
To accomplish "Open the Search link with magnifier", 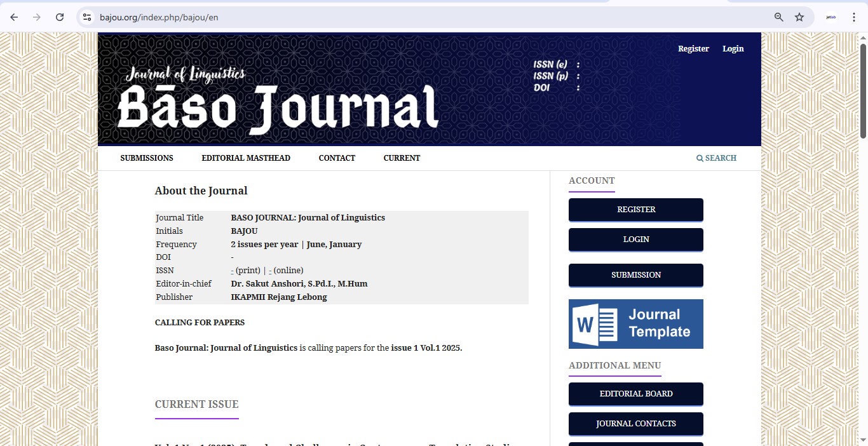I will (x=716, y=158).
